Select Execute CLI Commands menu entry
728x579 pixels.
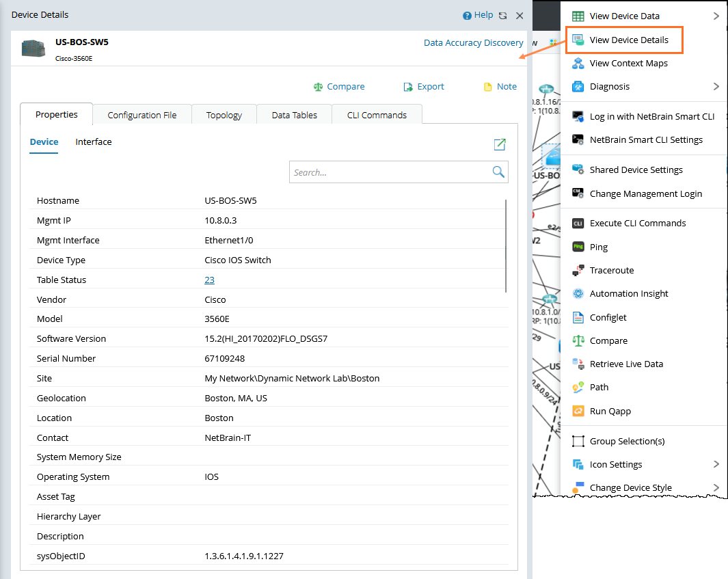click(637, 223)
